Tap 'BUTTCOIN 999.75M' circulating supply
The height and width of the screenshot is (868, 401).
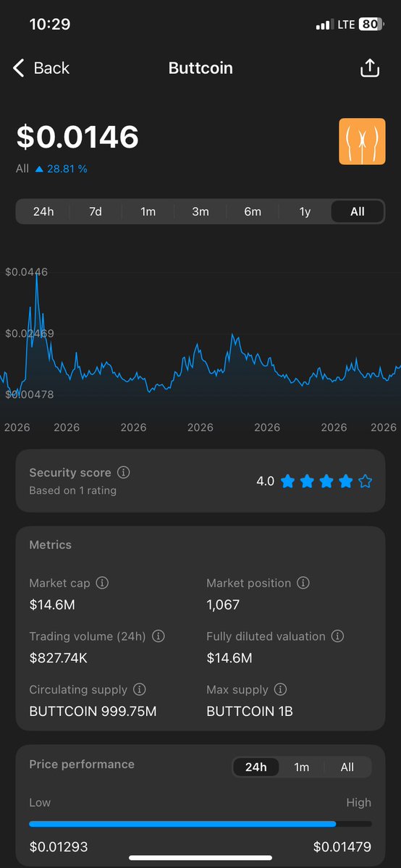pos(93,712)
